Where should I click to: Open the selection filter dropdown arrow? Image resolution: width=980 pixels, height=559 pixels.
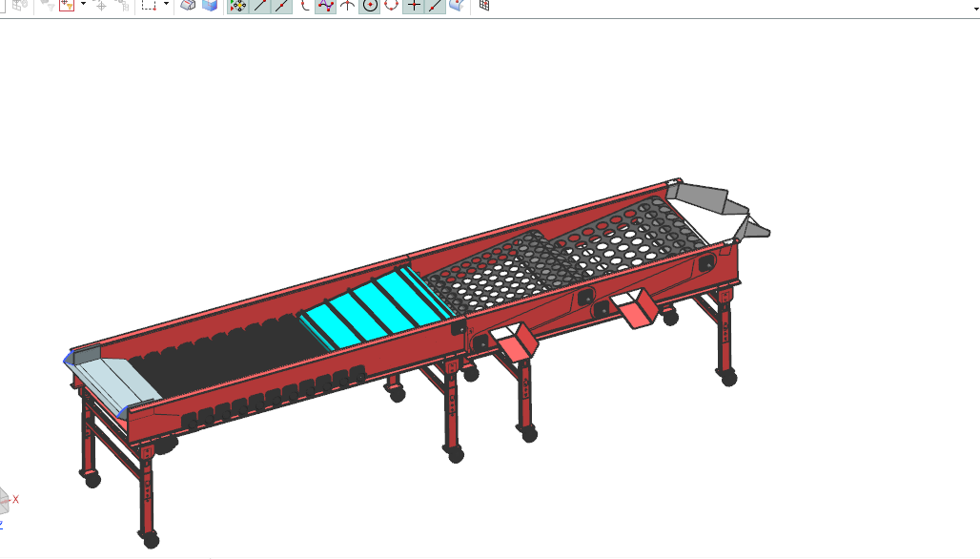point(83,5)
